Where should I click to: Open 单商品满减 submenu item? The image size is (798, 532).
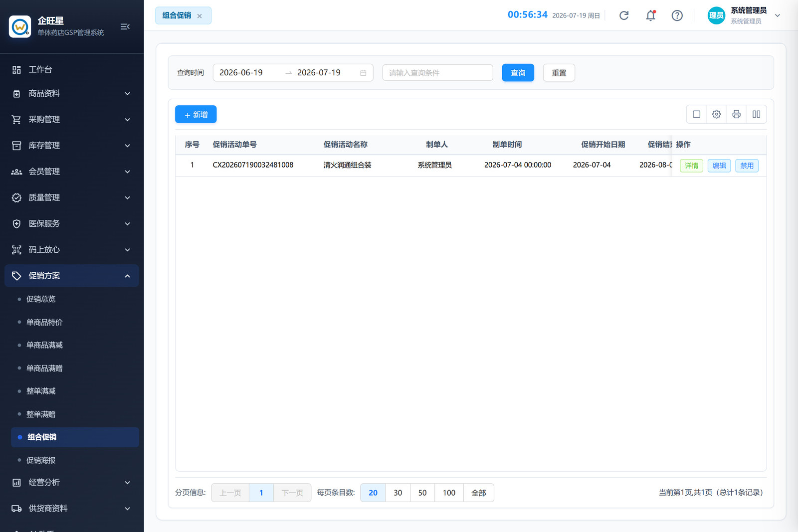(75, 345)
